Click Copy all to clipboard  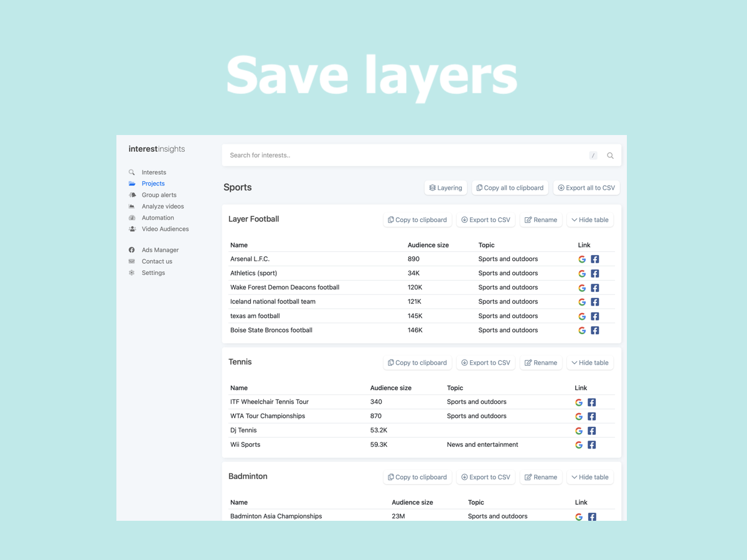tap(510, 188)
